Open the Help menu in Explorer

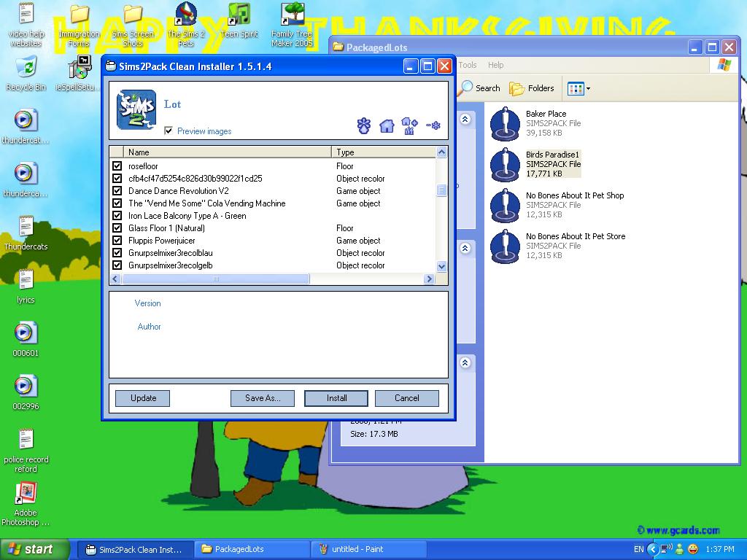[496, 65]
